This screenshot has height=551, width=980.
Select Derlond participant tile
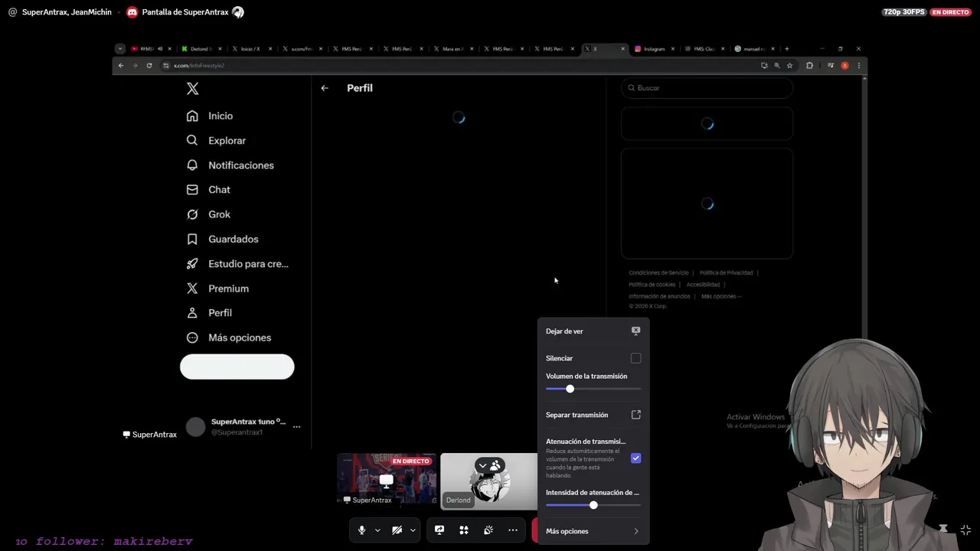point(489,481)
